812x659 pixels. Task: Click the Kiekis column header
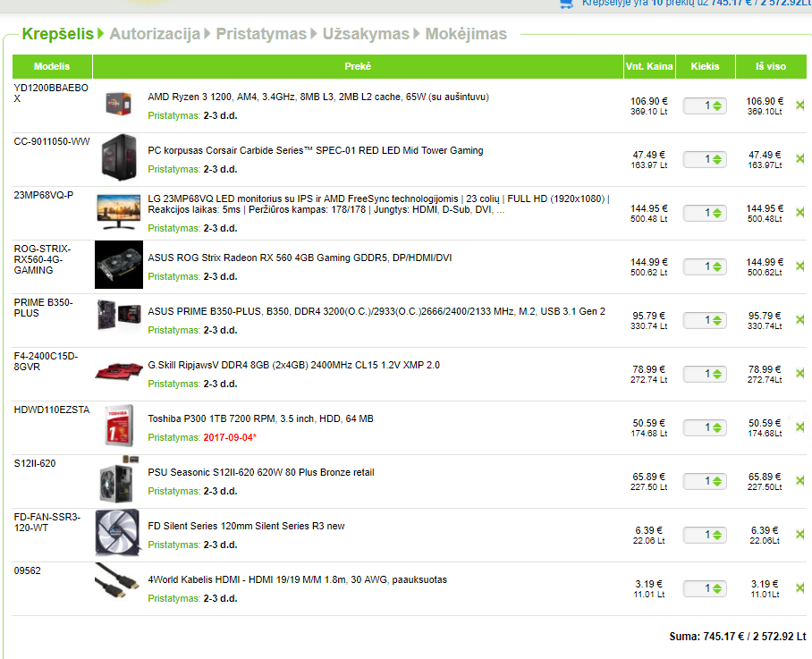point(705,66)
